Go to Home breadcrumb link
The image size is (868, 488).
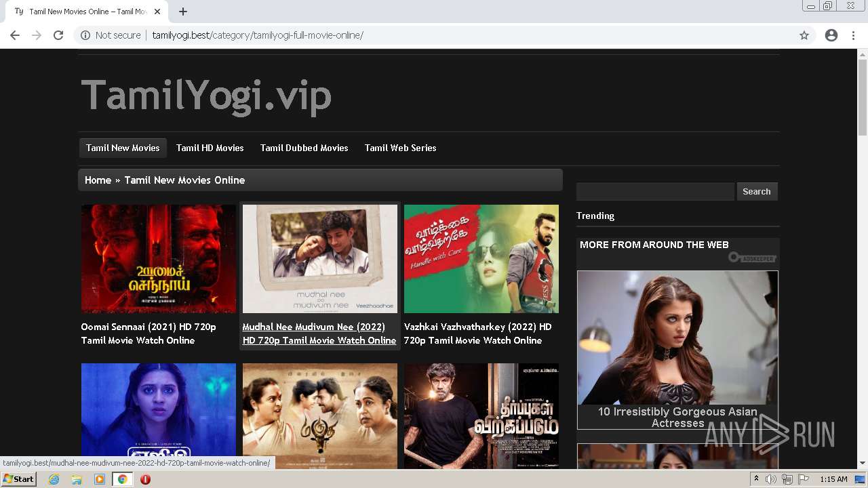[x=98, y=180]
